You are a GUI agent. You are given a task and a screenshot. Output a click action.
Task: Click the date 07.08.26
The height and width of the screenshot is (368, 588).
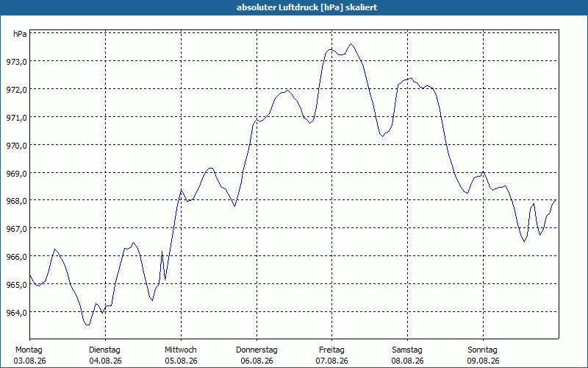tap(331, 361)
